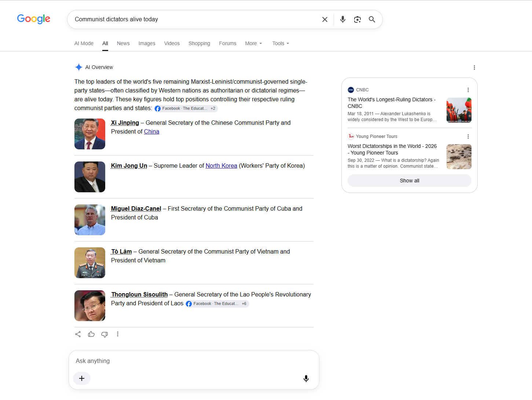Screen dimensions: 532x400
Task: Open Worst Dictatorships in the World article
Action: (x=392, y=149)
